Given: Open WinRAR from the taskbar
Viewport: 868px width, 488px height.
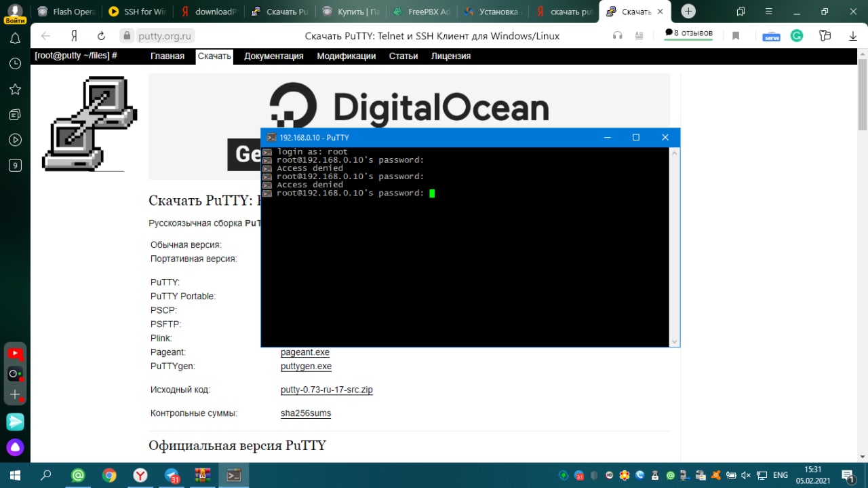Looking at the screenshot, I should click(203, 475).
